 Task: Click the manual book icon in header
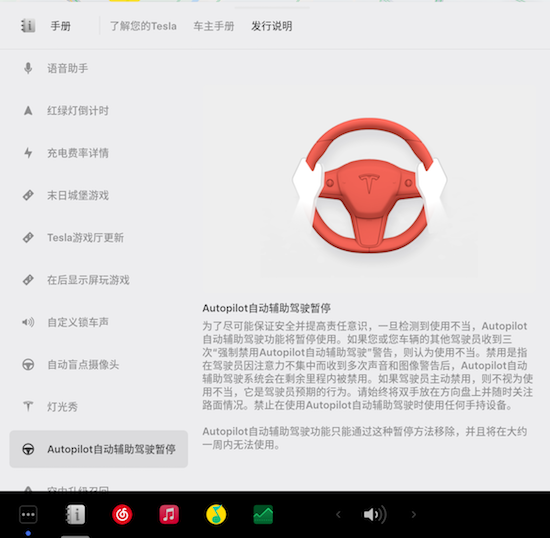[x=28, y=26]
